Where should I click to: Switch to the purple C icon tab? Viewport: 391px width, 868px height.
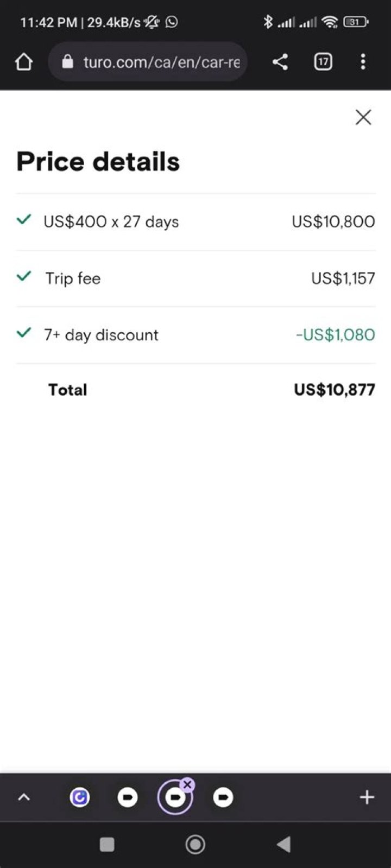click(80, 797)
